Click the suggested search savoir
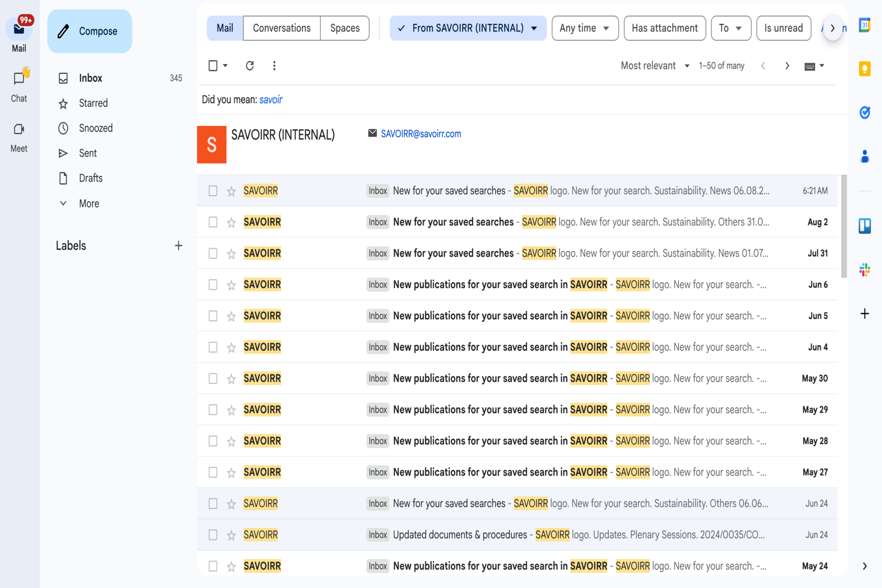This screenshot has width=882, height=588. click(271, 99)
